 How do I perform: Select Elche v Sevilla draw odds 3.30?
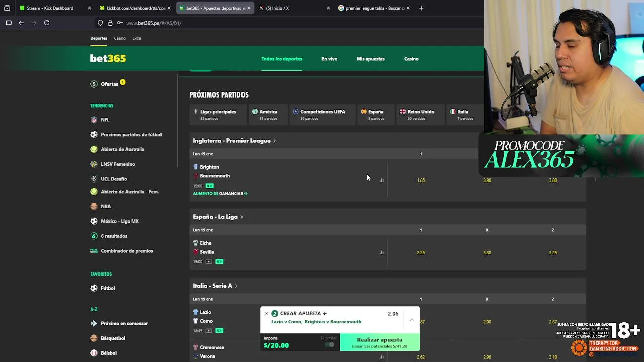click(x=487, y=252)
